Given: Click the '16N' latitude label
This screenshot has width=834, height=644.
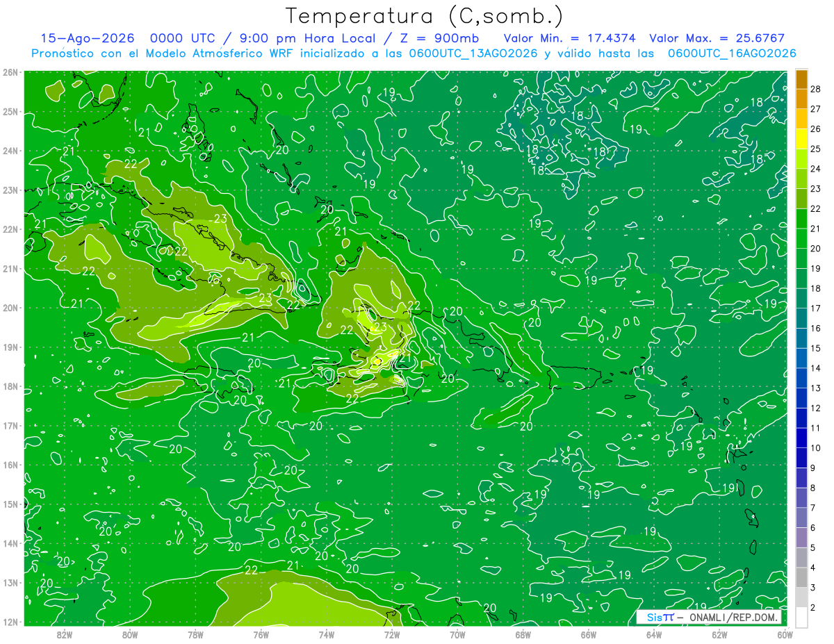Looking at the screenshot, I should [x=10, y=465].
